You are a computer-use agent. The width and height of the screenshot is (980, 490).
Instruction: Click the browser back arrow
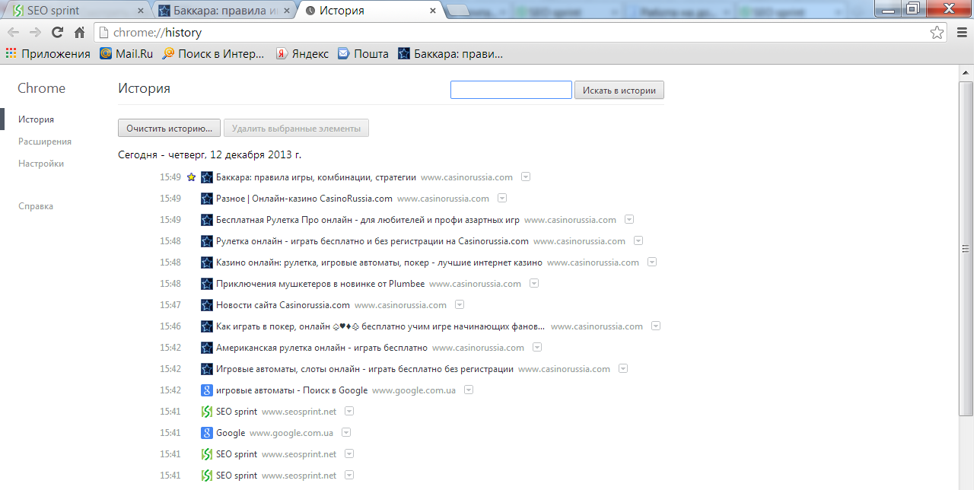pos(13,33)
